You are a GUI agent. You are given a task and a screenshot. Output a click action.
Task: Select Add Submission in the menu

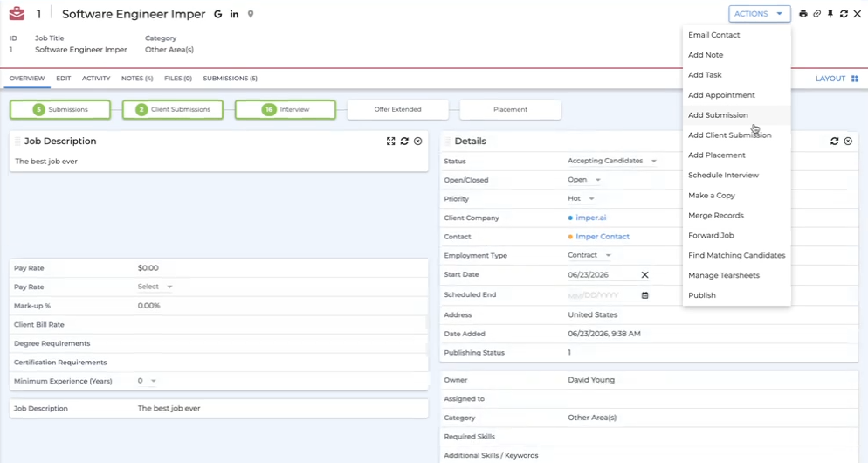(x=737, y=115)
